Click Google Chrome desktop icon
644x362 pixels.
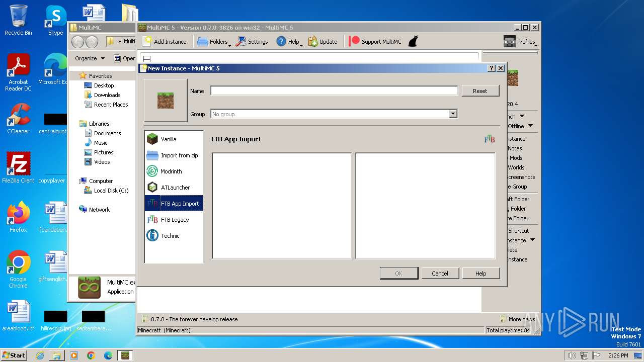(18, 269)
